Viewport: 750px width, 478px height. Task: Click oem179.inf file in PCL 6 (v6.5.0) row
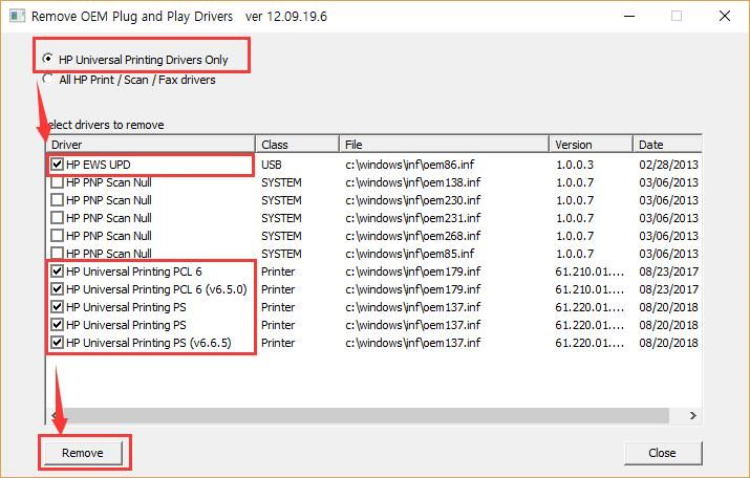(412, 289)
